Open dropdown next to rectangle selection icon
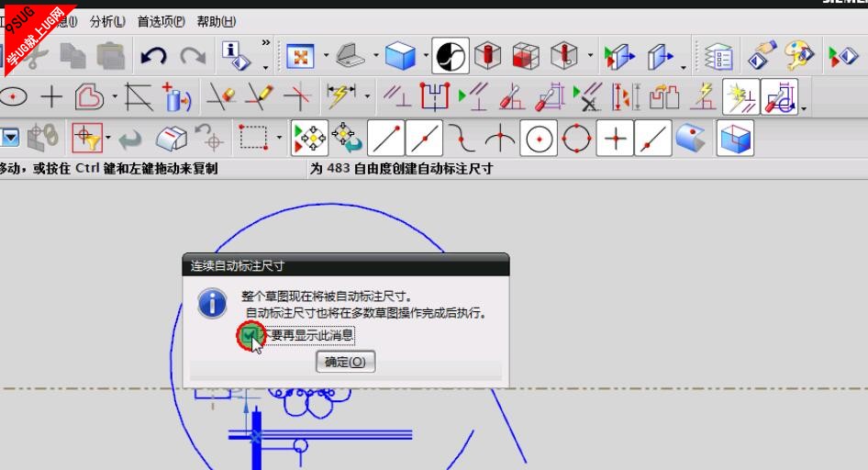 tap(279, 138)
